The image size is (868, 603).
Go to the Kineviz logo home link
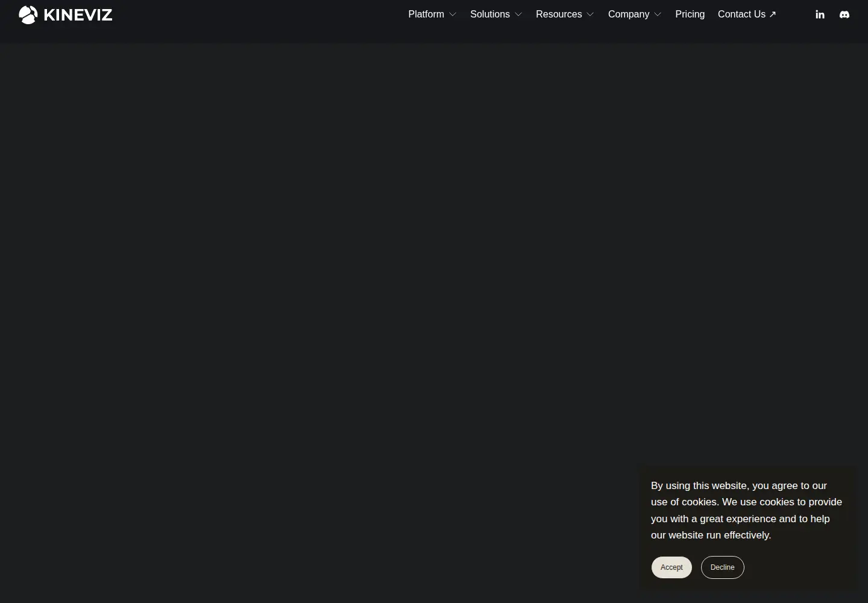[66, 14]
